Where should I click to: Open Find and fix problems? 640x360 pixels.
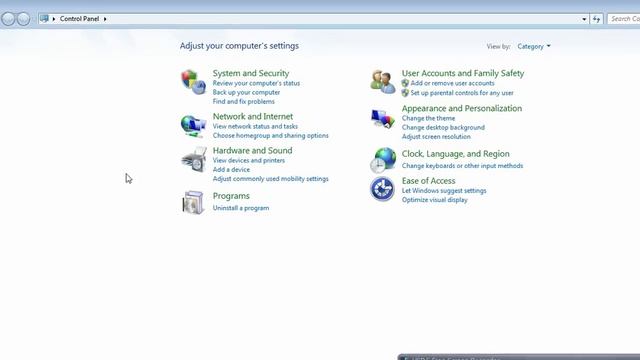click(243, 102)
